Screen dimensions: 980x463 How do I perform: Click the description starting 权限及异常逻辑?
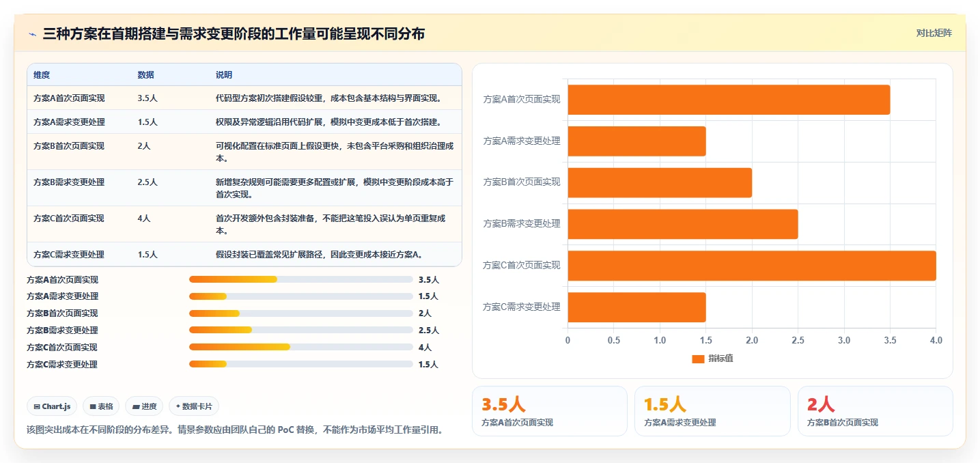(x=328, y=122)
